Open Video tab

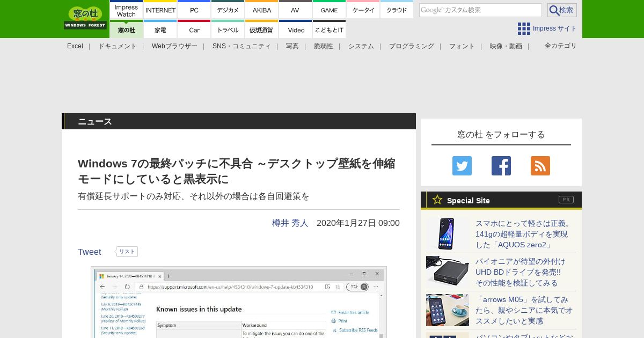(296, 30)
